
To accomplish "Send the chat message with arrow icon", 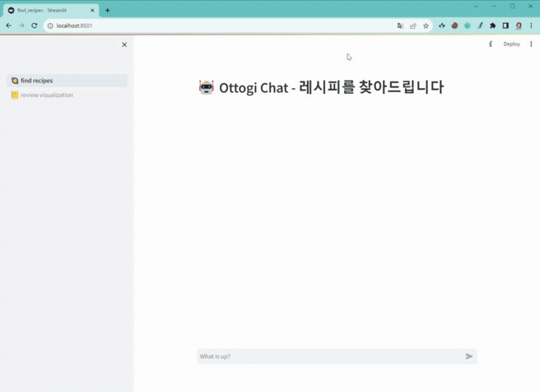I will pos(469,356).
